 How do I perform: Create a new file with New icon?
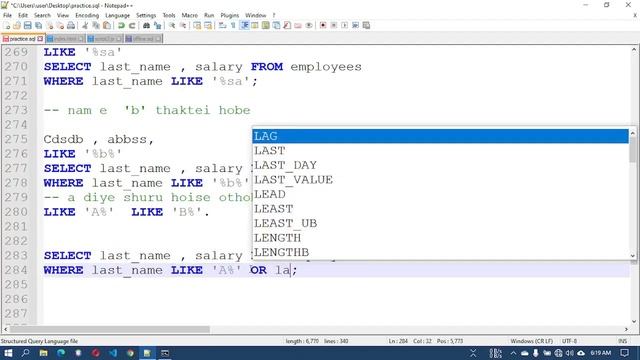[x=7, y=25]
